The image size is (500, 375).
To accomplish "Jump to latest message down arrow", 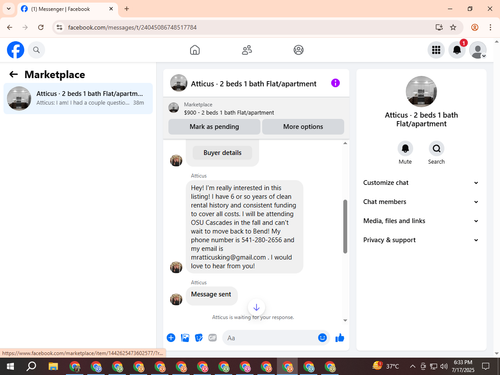I will [x=256, y=307].
